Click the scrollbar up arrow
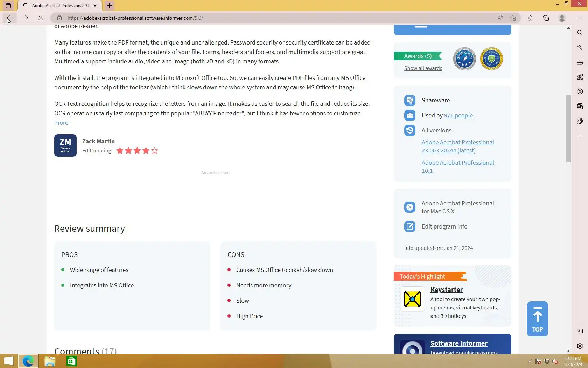The image size is (588, 368). coord(568,28)
